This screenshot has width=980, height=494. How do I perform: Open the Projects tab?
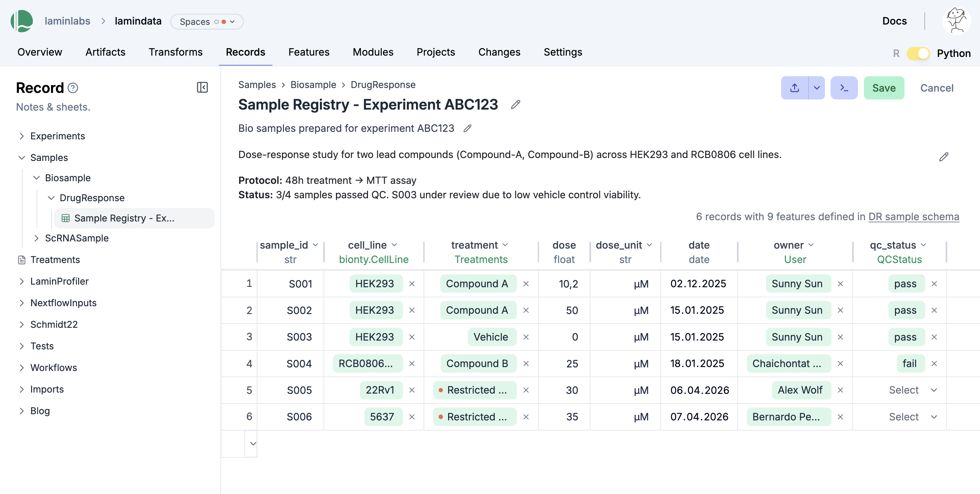point(436,52)
